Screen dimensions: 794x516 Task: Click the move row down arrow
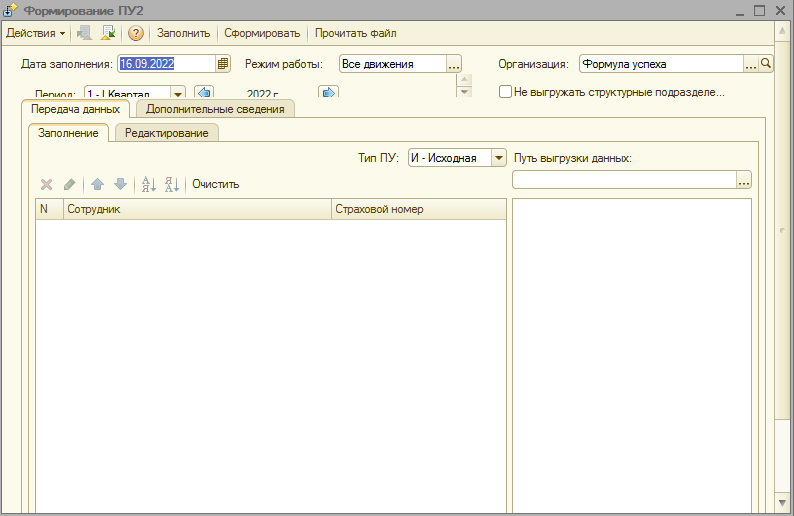click(x=120, y=184)
